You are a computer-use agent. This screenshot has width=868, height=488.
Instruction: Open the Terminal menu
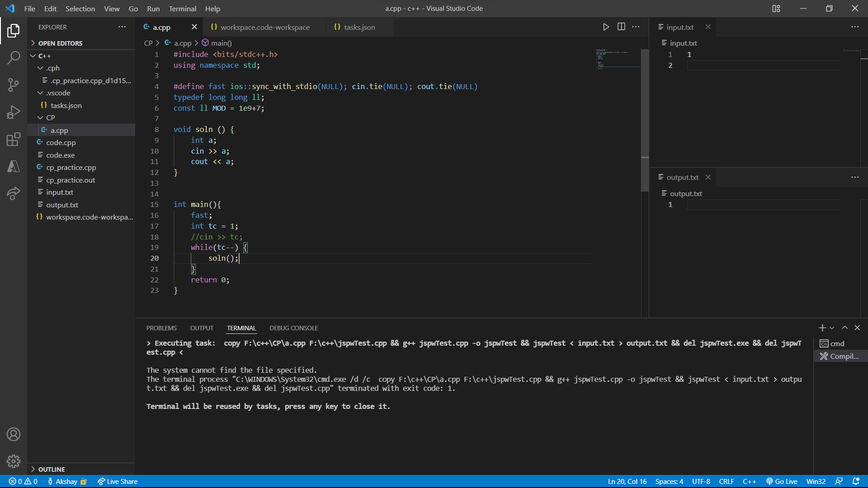(x=182, y=9)
